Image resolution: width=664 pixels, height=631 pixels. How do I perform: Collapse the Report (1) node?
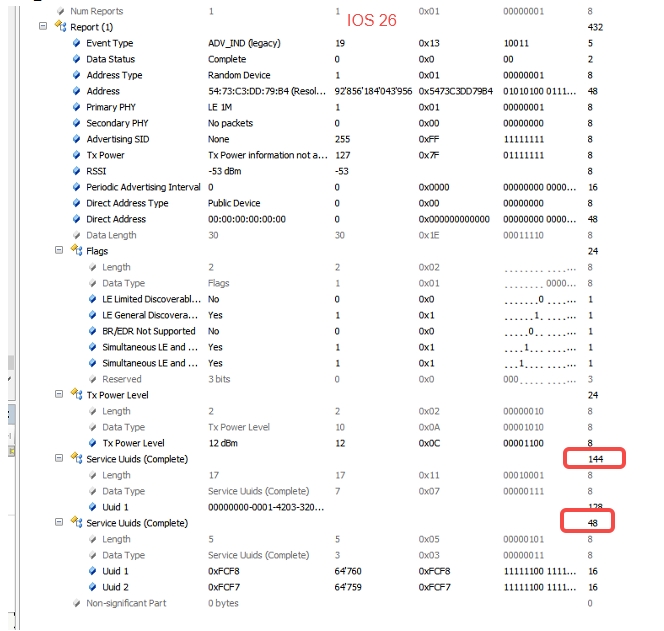click(x=43, y=26)
